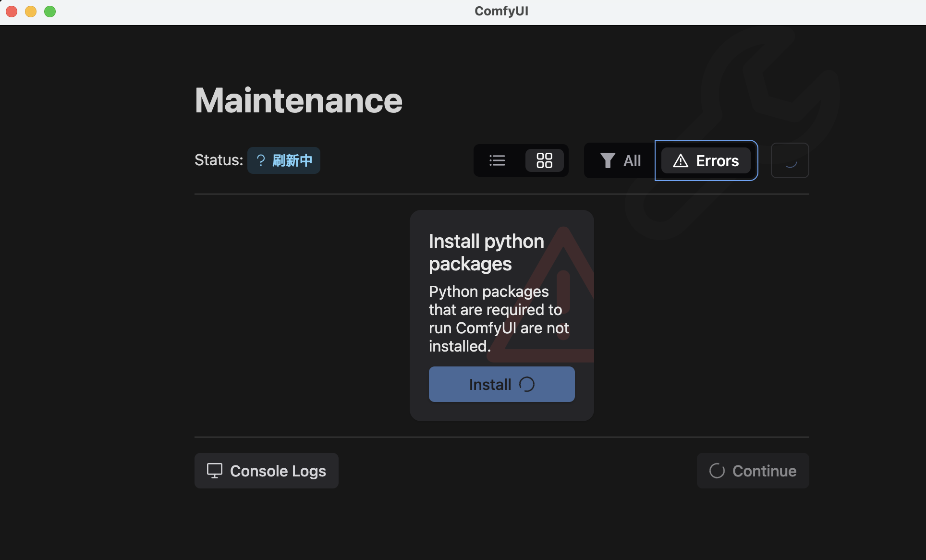
Task: Click the spinner icon inside Continue
Action: [717, 471]
